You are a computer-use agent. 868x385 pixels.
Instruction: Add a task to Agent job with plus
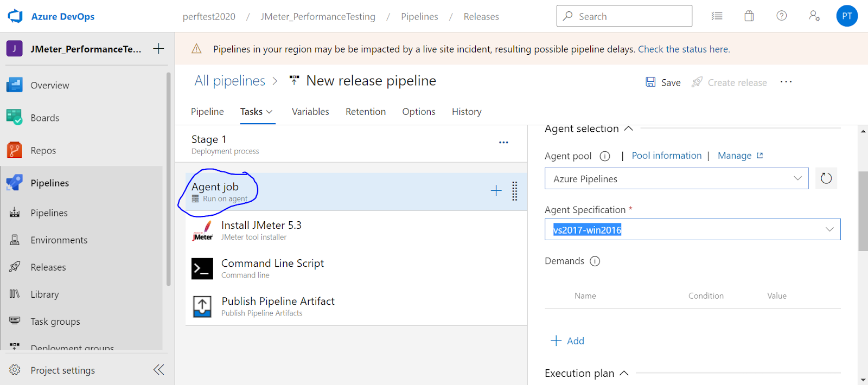tap(496, 190)
